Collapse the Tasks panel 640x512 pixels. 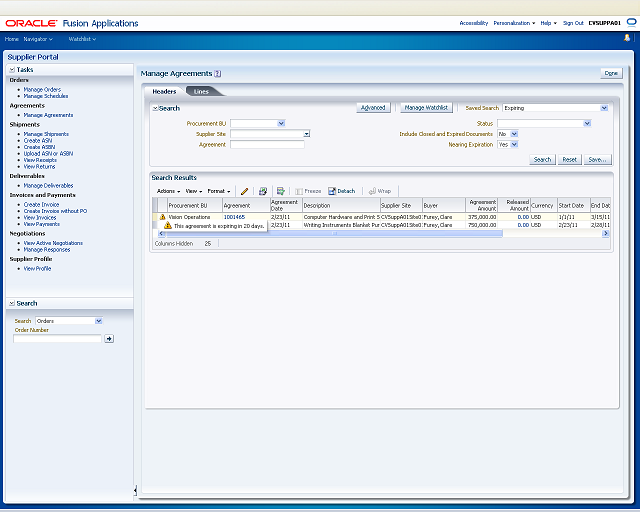point(12,70)
